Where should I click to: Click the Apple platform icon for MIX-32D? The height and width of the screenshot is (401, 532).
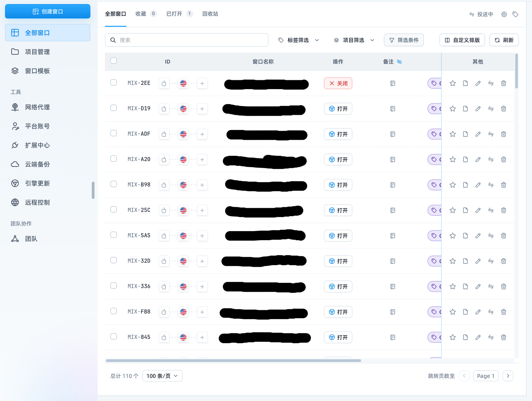click(x=164, y=261)
